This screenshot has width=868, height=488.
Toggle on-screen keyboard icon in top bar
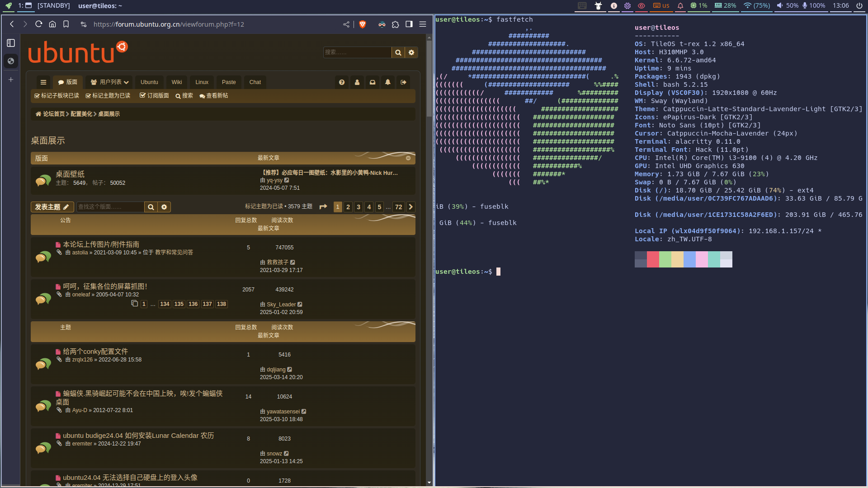tap(582, 5)
